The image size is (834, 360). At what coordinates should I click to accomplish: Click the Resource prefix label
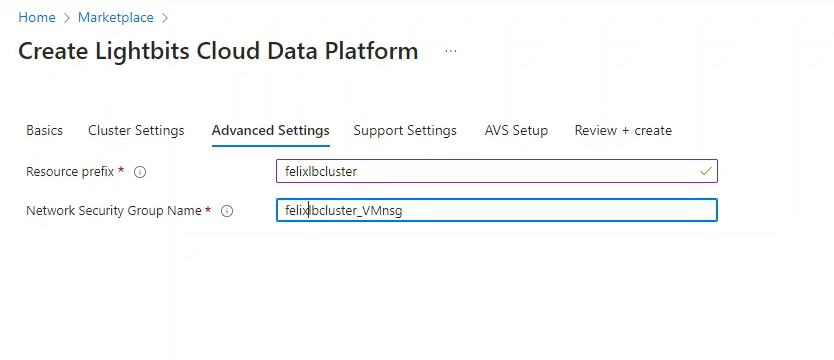point(70,172)
